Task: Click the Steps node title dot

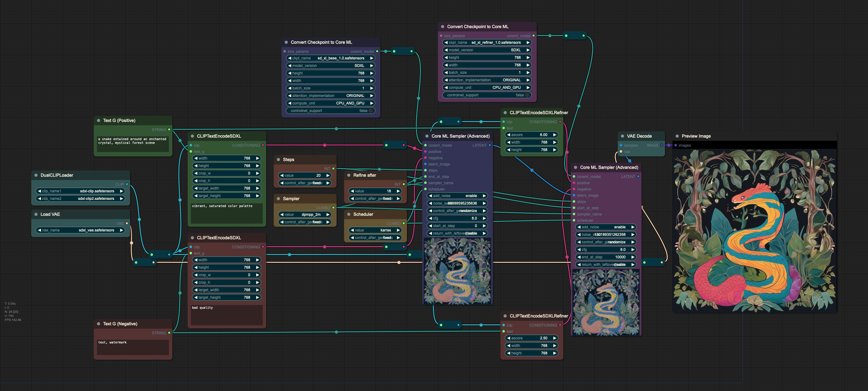Action: [x=278, y=160]
